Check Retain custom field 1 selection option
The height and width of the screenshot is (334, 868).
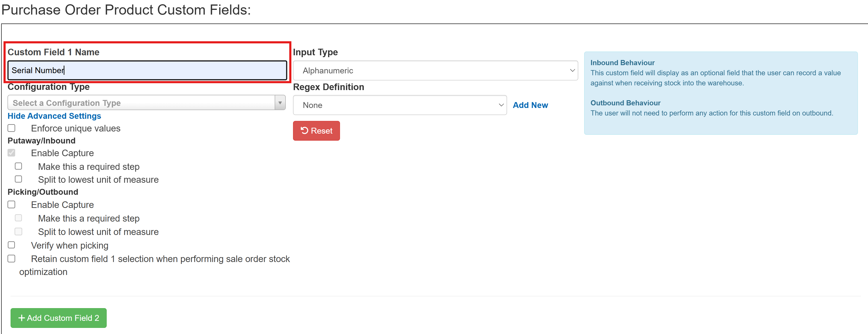pos(12,258)
